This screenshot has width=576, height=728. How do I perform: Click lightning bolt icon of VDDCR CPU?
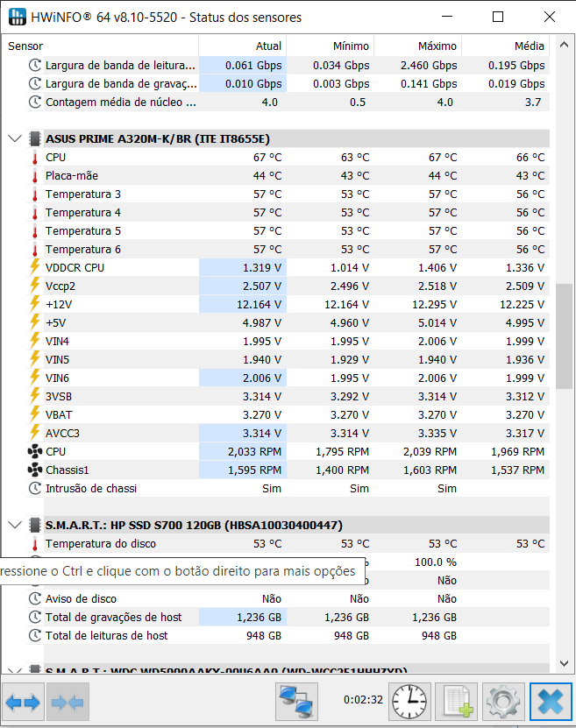coord(35,267)
